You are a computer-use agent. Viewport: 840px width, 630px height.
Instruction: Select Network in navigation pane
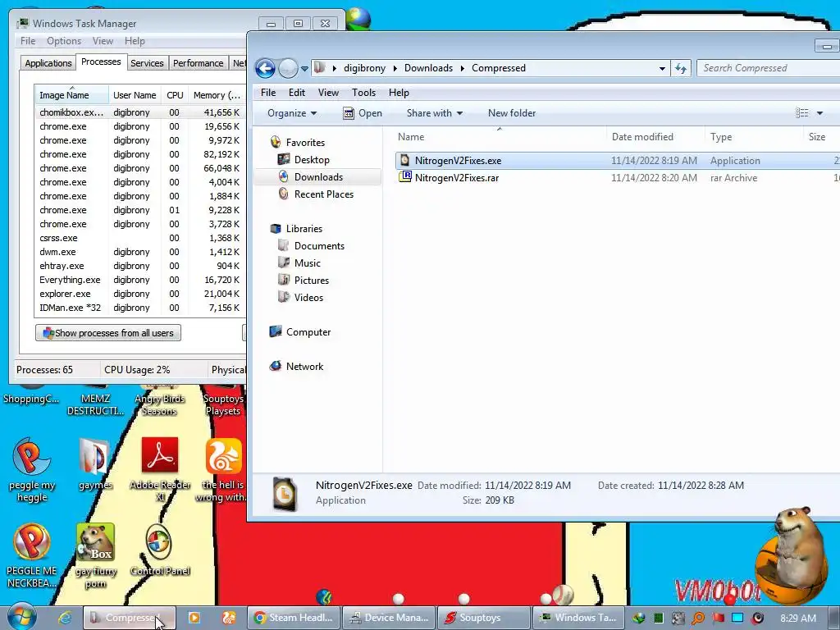(x=304, y=367)
